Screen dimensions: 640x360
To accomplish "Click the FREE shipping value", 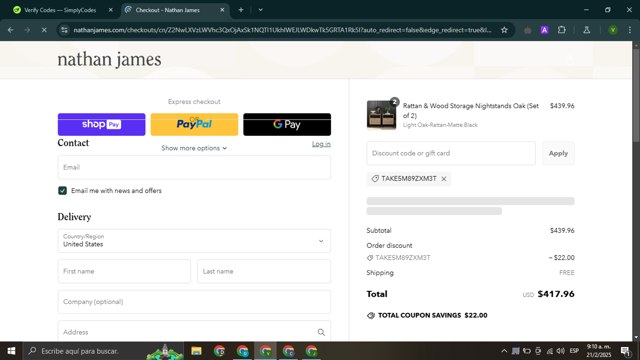I will [567, 273].
